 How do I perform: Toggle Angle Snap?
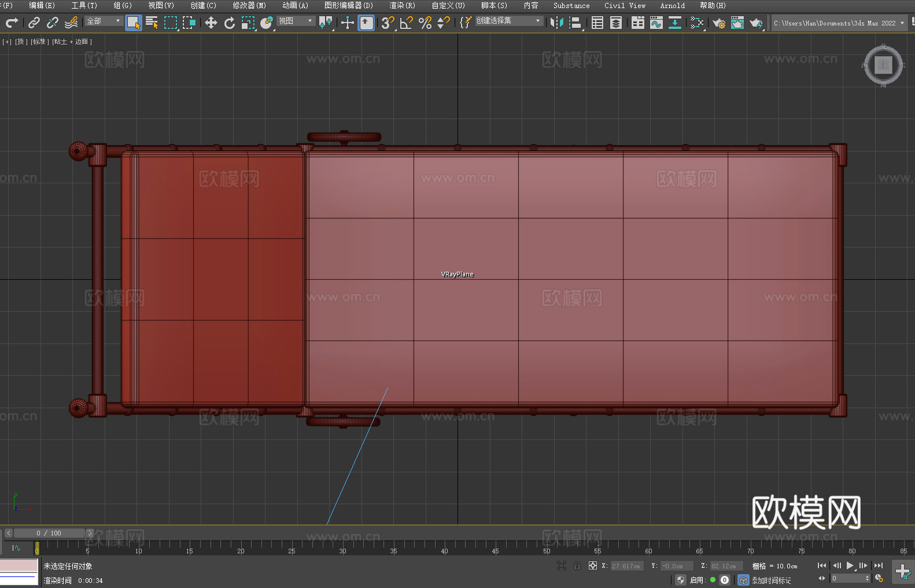tap(407, 23)
